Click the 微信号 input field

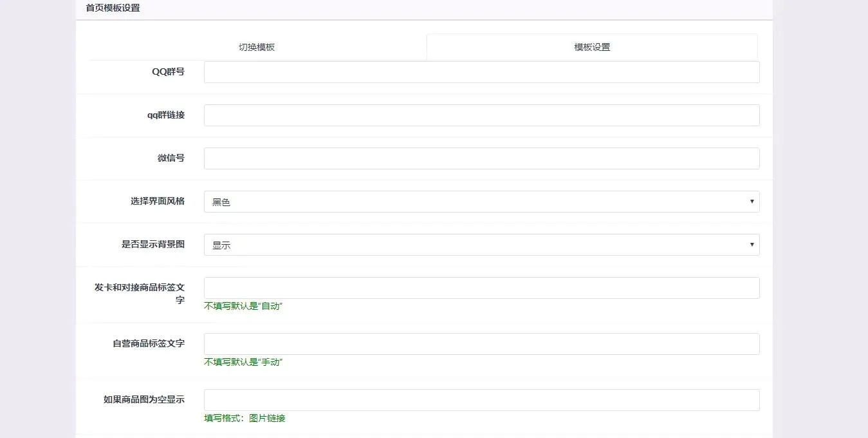(x=481, y=158)
